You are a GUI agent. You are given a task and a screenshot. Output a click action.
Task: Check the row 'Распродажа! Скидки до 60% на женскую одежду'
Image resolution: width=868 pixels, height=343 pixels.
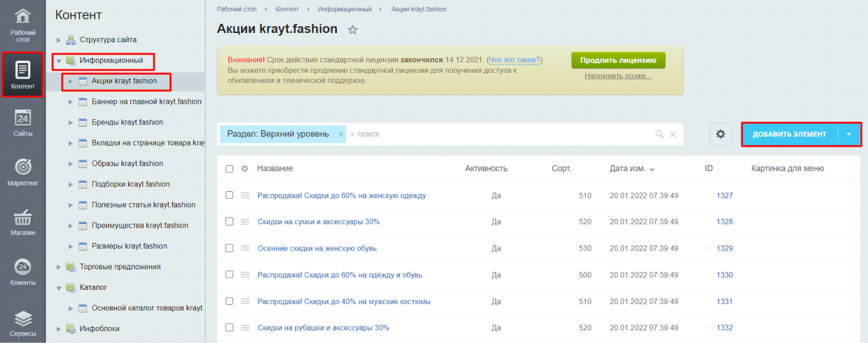pyautogui.click(x=230, y=195)
